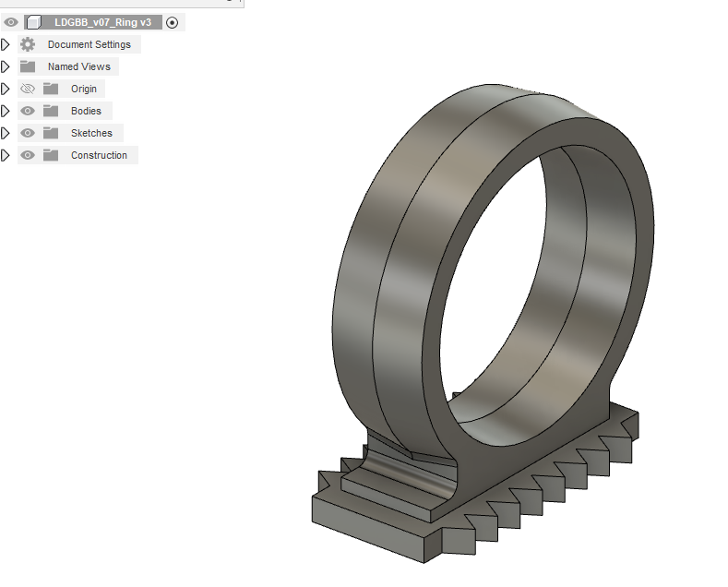Expand the Document Settings node
This screenshot has width=728, height=587.
tap(6, 44)
